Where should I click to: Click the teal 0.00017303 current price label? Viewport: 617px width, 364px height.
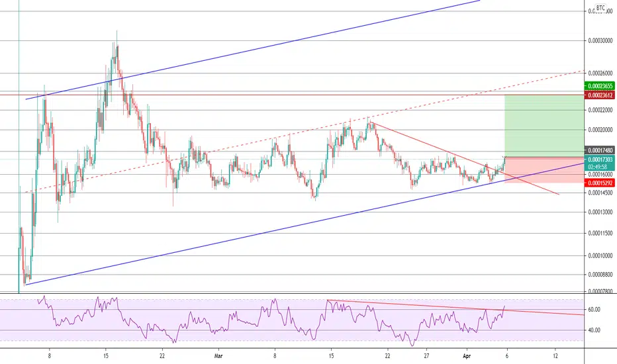(x=599, y=159)
